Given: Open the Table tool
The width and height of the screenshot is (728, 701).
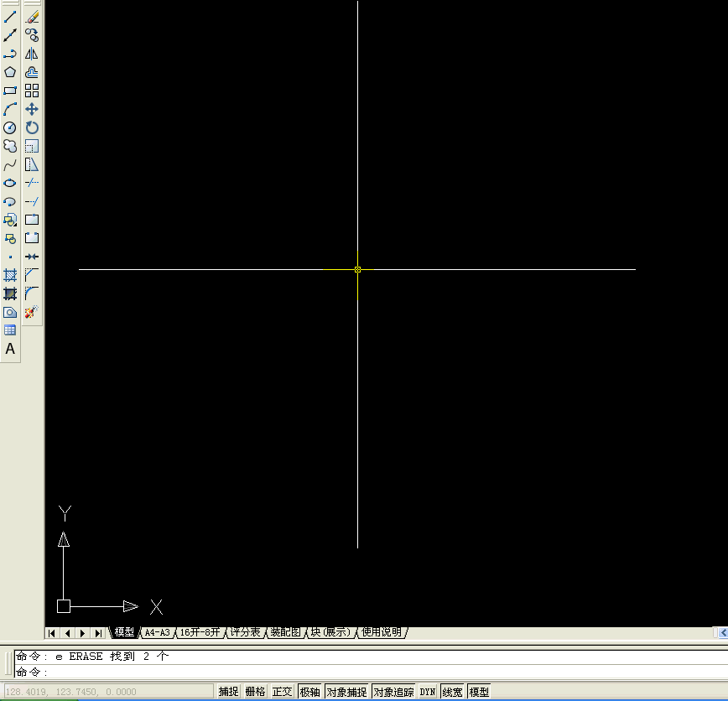Looking at the screenshot, I should coord(10,330).
